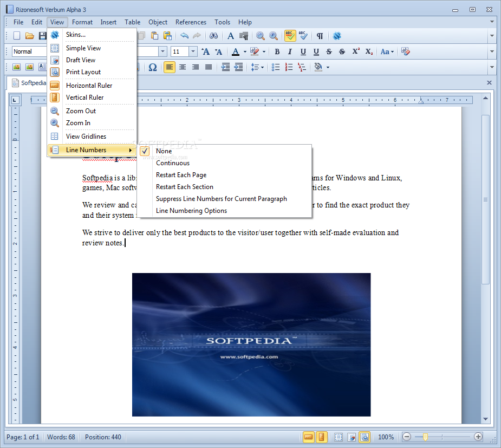Click the Undo arrow icon

(x=184, y=36)
